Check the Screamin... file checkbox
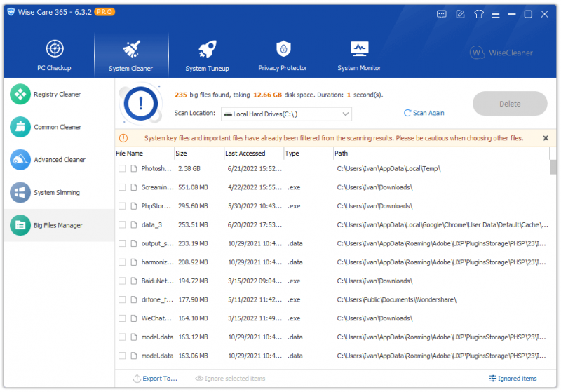561x392 pixels. 122,187
